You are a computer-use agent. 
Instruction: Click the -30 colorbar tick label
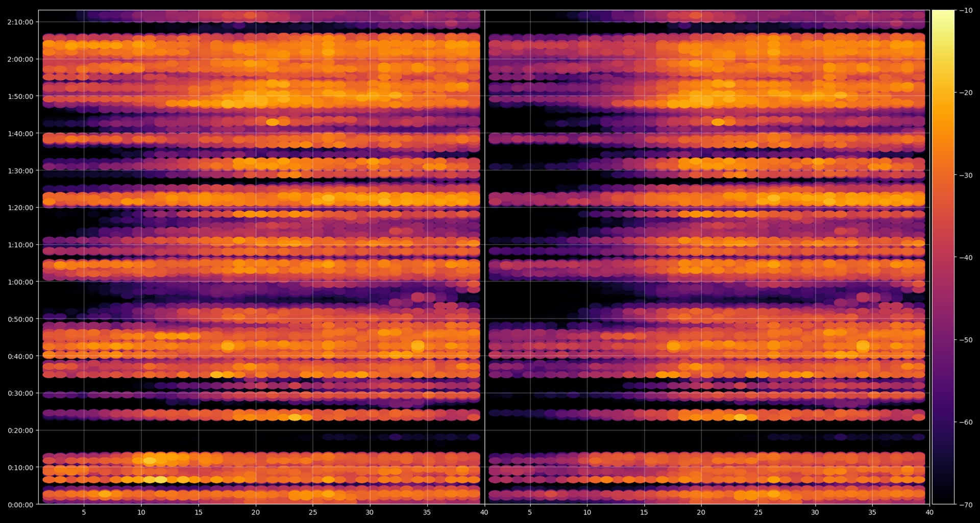(x=966, y=175)
